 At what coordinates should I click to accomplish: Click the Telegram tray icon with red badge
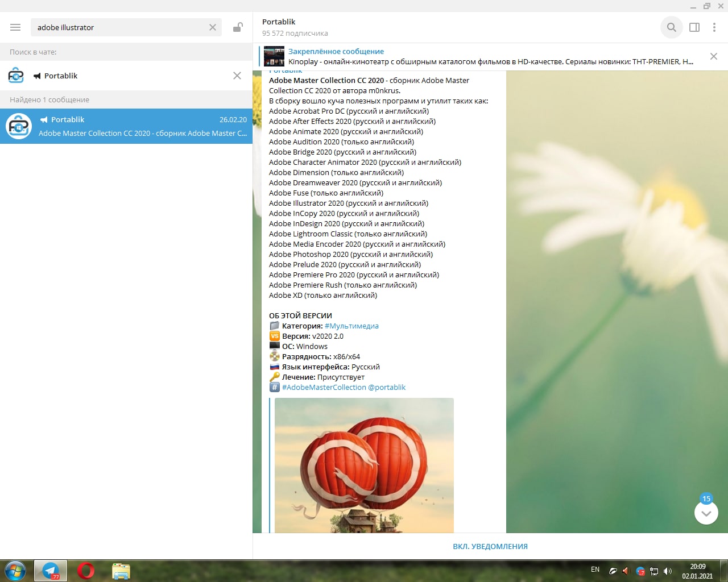tap(640, 571)
